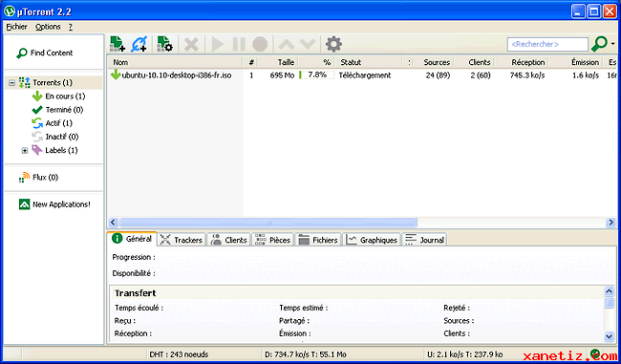
Task: Sort by the Réception column header
Action: (522, 62)
